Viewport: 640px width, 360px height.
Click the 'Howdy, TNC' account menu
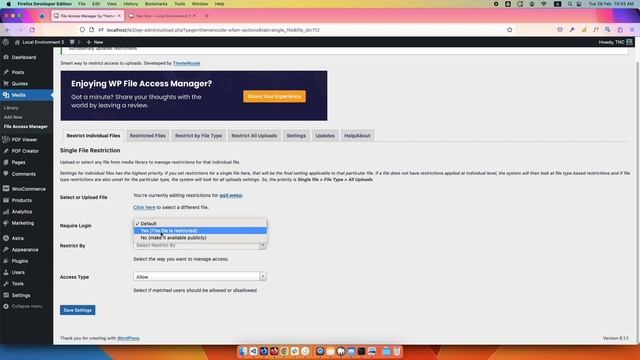tap(615, 42)
